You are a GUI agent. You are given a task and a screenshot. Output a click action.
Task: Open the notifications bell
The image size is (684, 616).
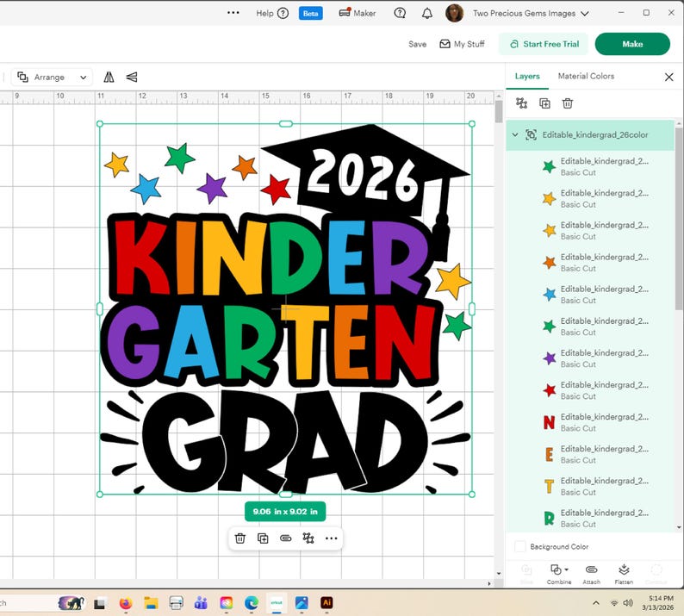click(427, 13)
